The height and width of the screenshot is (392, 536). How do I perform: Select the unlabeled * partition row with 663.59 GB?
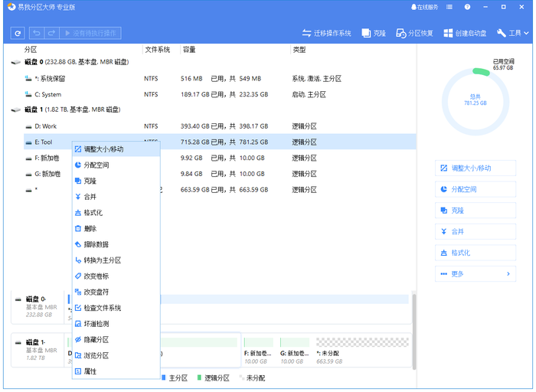220,190
